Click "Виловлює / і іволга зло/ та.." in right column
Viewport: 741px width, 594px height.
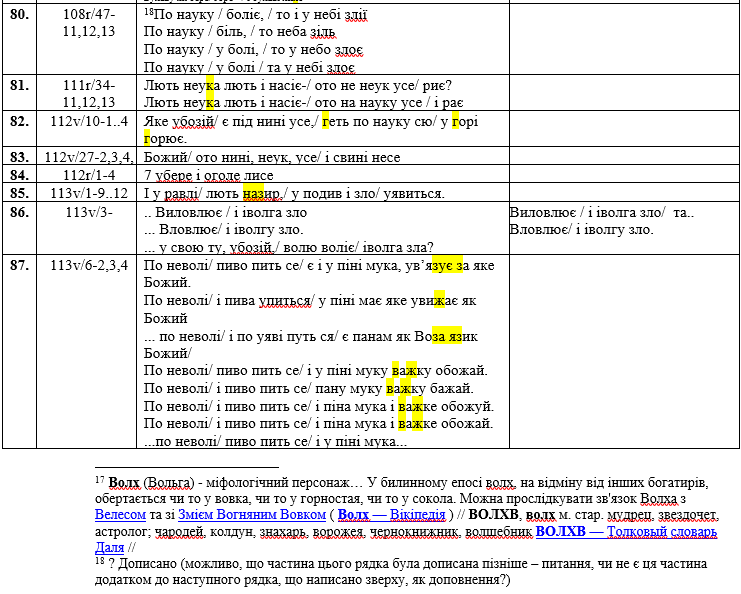coord(602,212)
